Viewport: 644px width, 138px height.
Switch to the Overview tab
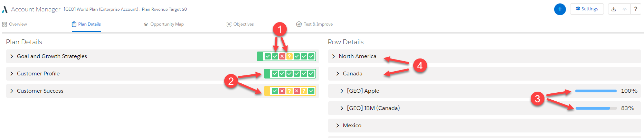(x=15, y=24)
